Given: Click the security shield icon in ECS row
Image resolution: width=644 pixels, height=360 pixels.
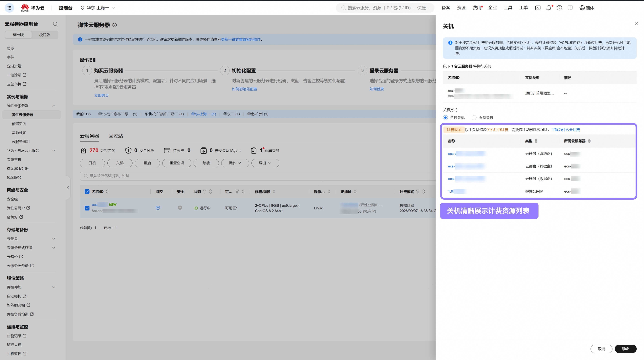Looking at the screenshot, I should [180, 208].
